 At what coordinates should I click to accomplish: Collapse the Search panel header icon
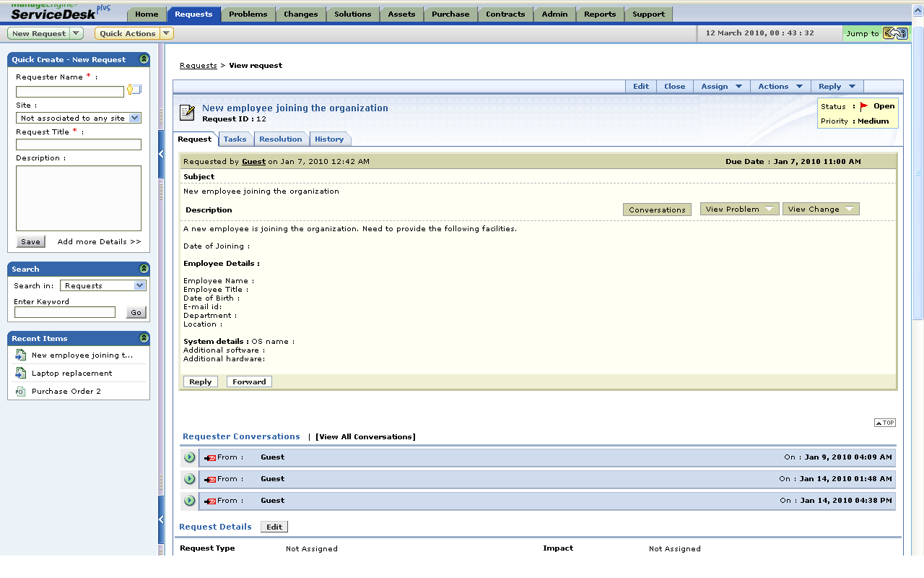144,269
